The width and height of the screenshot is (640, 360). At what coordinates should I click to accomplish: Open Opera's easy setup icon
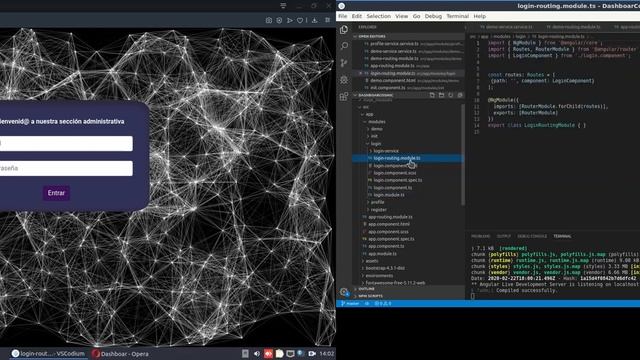pyautogui.click(x=327, y=20)
